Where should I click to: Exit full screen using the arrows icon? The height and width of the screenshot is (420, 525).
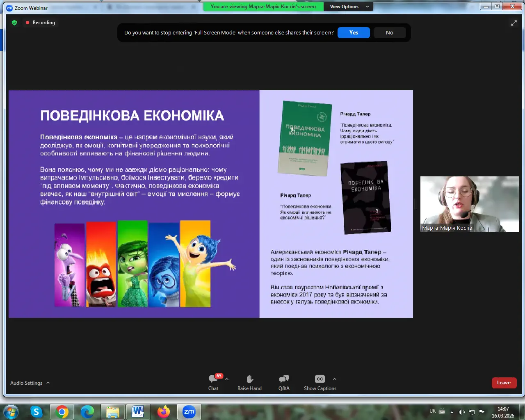click(x=514, y=23)
